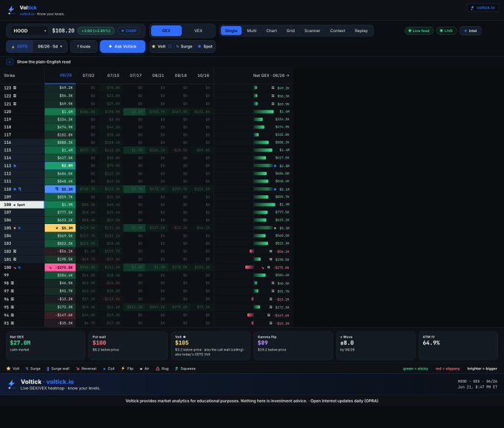Click the Surge wall legend icon
The height and width of the screenshot is (428, 504).
click(x=48, y=369)
